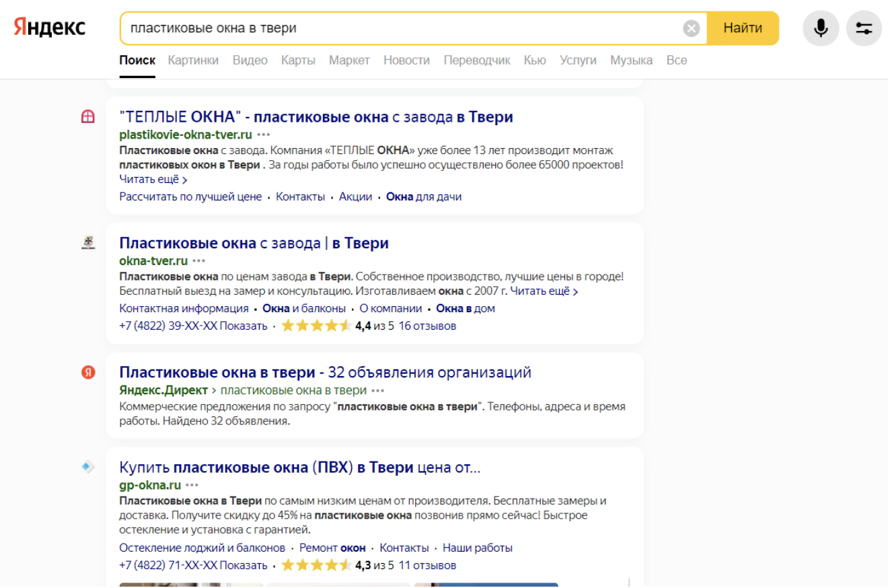Switch to the Переводчик tab
The width and height of the screenshot is (888, 588).
(477, 60)
